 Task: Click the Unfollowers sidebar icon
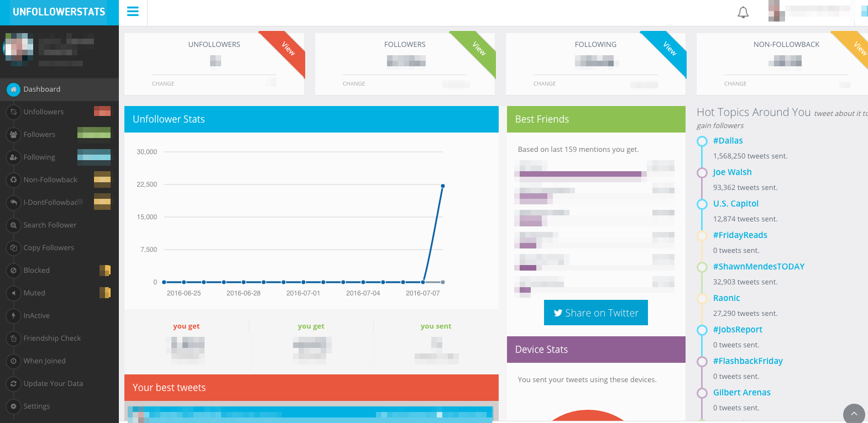tap(13, 112)
